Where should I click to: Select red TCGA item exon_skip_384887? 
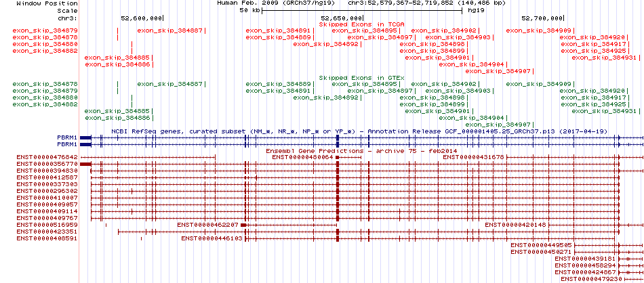tap(169, 30)
